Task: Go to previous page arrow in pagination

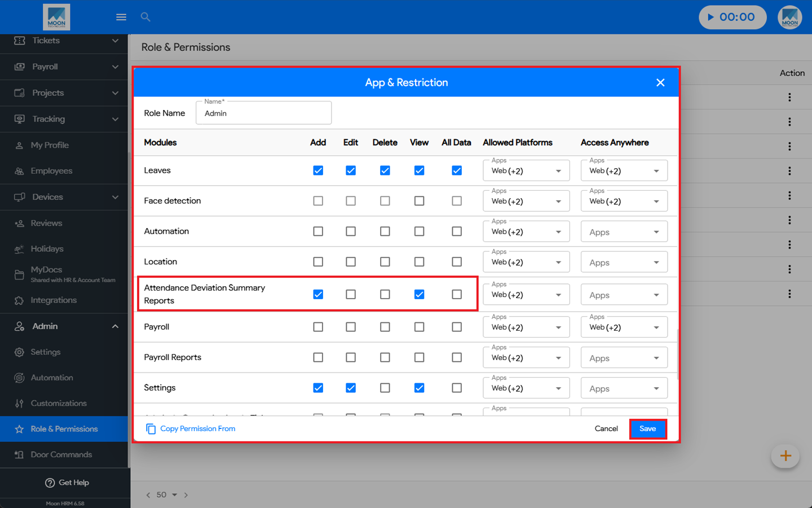Action: 148,495
